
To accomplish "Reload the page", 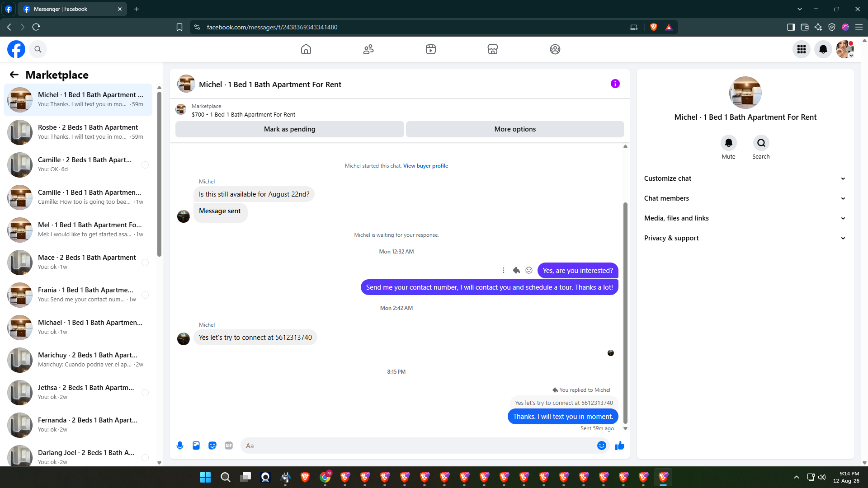I will coord(36,27).
